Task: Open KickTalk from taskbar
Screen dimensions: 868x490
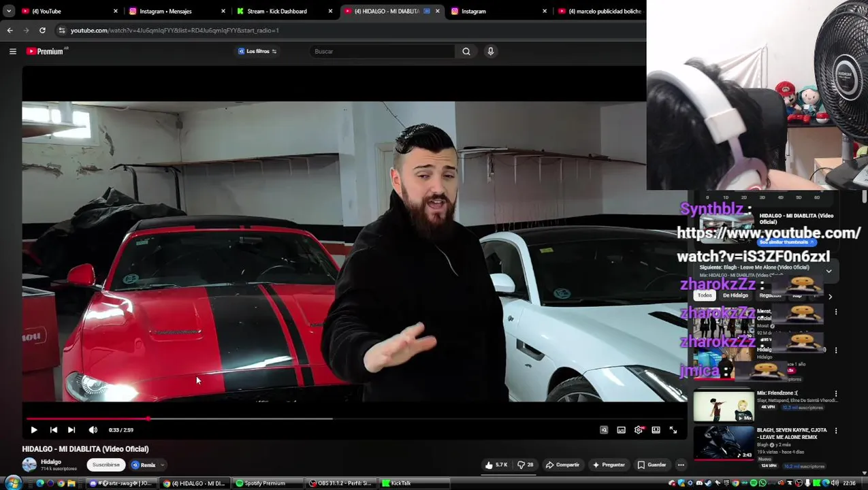Action: click(415, 483)
